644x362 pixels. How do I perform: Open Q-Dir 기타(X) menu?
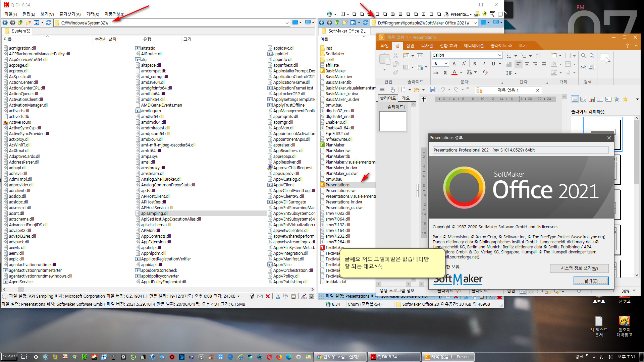pyautogui.click(x=93, y=14)
